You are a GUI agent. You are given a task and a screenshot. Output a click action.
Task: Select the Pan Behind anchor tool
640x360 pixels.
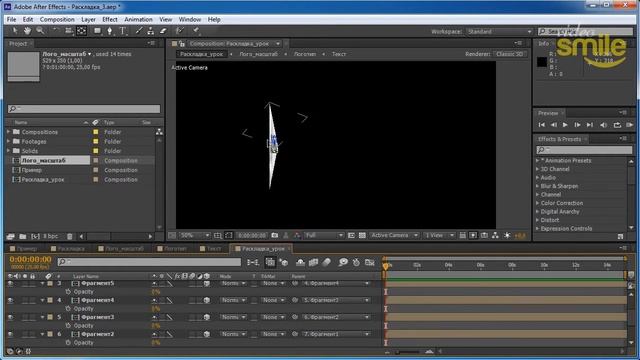[82, 31]
